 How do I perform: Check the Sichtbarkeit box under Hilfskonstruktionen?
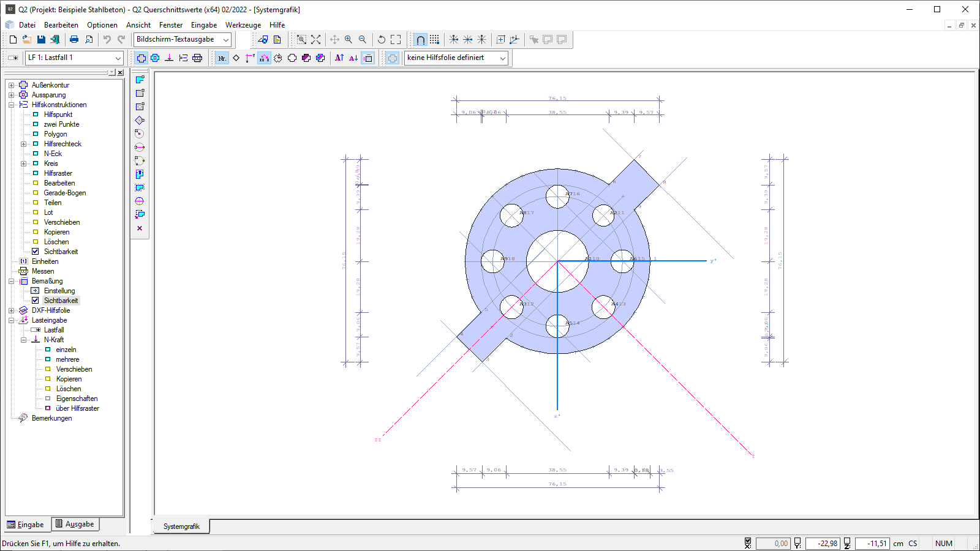[x=36, y=252]
